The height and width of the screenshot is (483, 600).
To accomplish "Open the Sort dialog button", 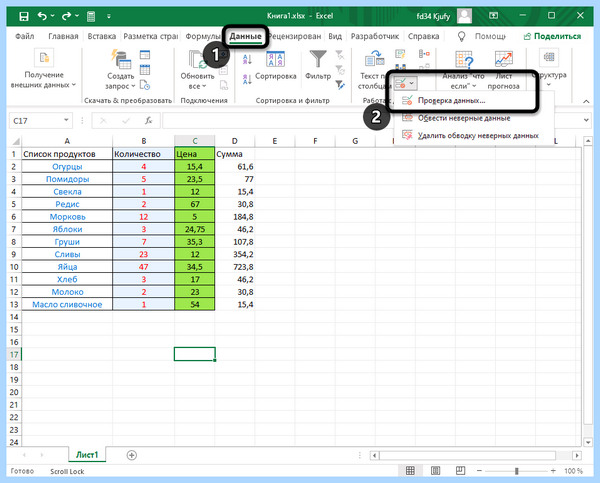I will pos(276,65).
